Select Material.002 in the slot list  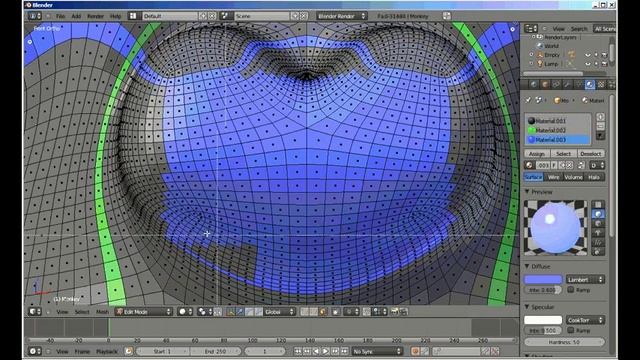pos(558,130)
